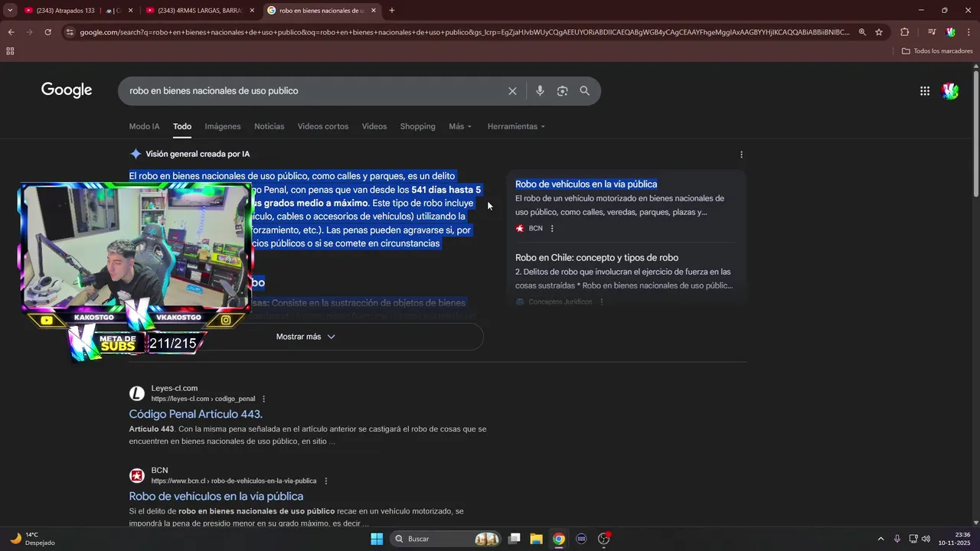Switch to the Videos tab

coord(374,126)
